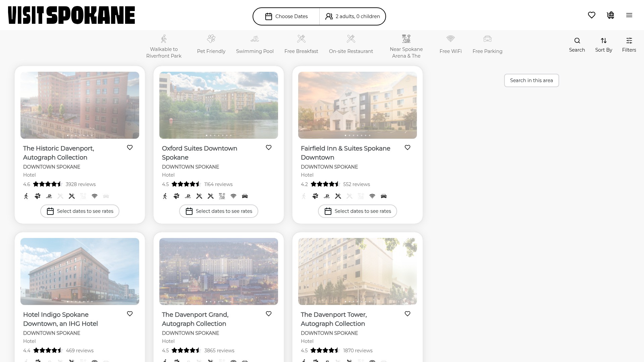Click 552 reviews on Fairfield Inn
Screen dimensions: 644x362
point(357,184)
